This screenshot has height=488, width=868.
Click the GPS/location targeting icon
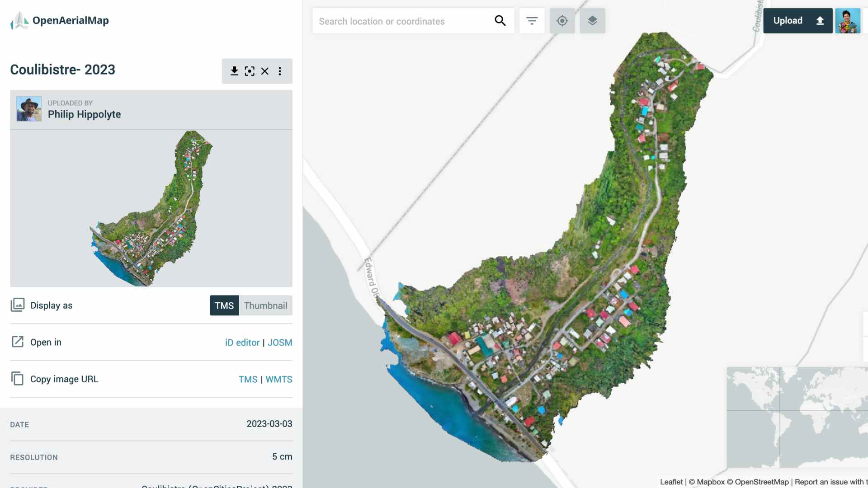(562, 20)
